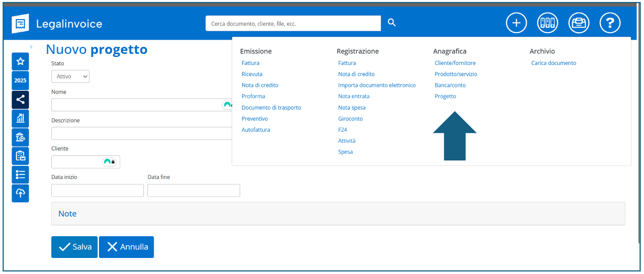The image size is (644, 274).
Task: Click the plus icon in the header
Action: 516,23
